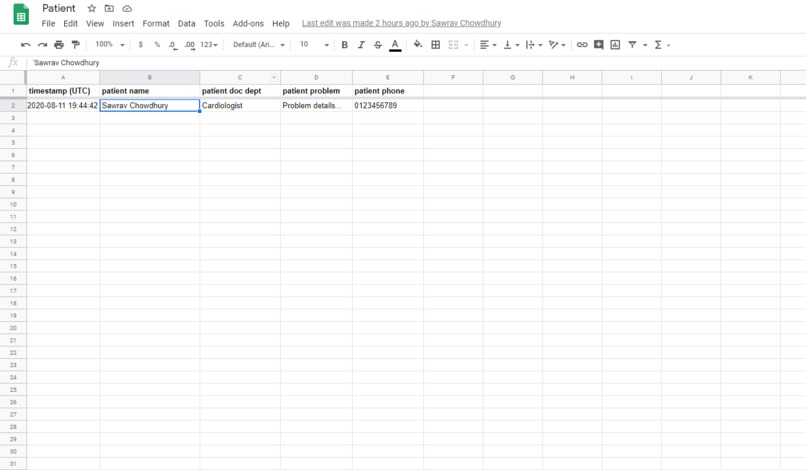Select the '0123456789' cell

coord(388,105)
